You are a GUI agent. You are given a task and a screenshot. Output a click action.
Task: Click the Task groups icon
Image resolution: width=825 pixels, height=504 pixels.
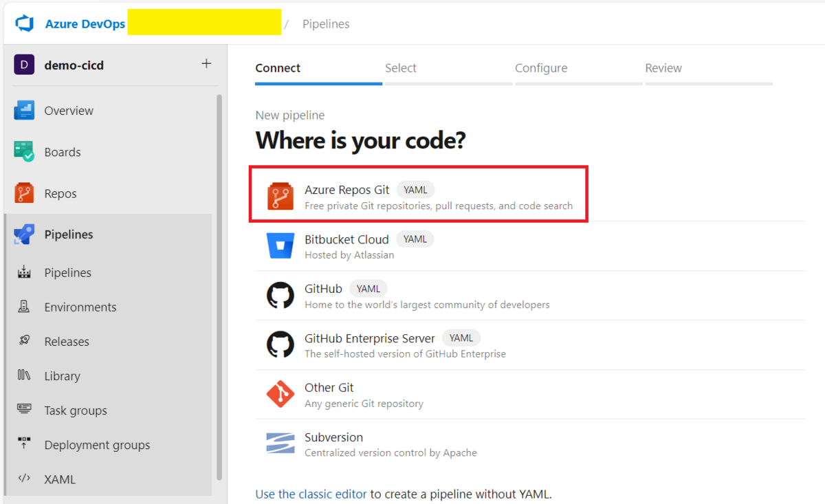pos(24,410)
